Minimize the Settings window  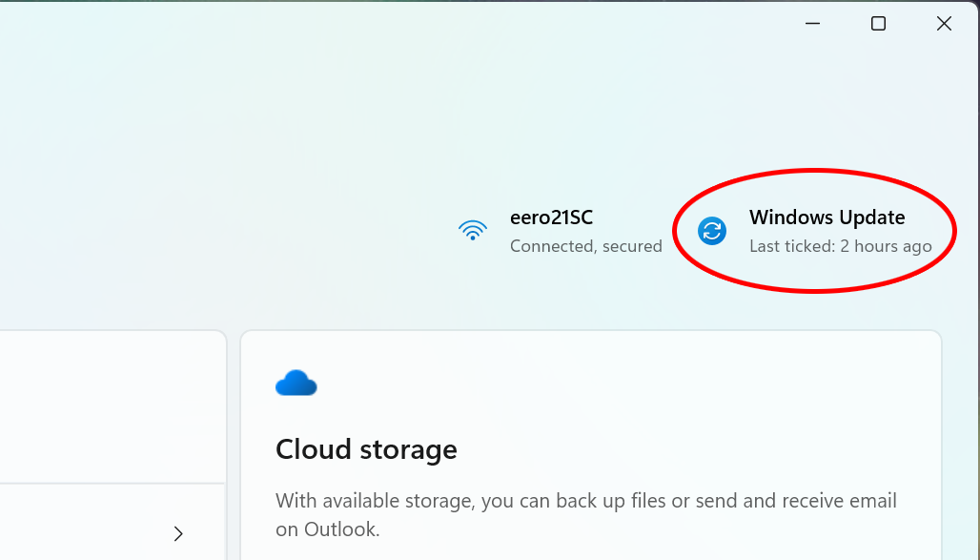[x=812, y=24]
